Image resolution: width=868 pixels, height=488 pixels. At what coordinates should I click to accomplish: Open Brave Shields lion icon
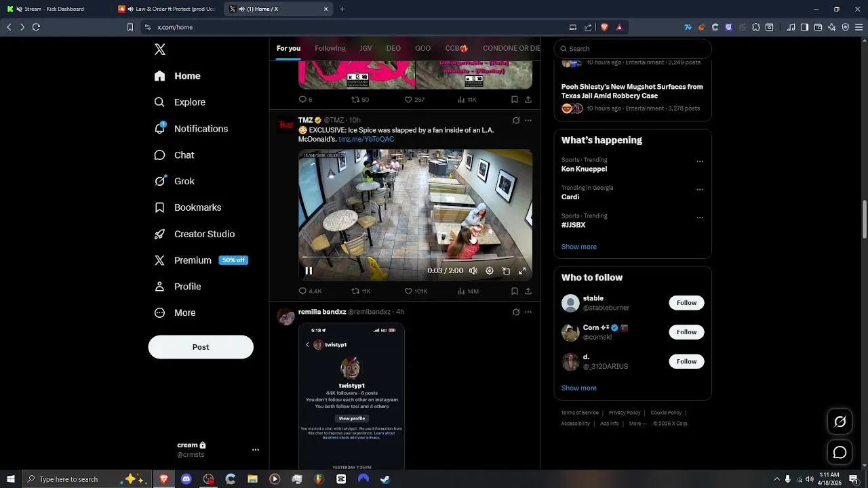point(604,27)
